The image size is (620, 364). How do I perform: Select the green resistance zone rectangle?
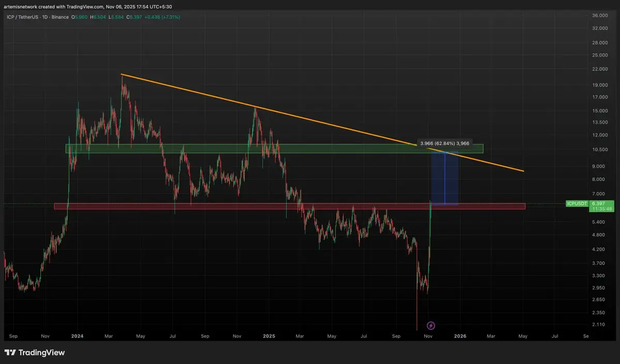click(274, 148)
